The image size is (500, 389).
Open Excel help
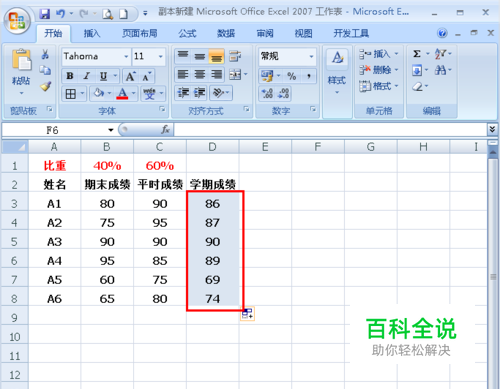point(442,33)
